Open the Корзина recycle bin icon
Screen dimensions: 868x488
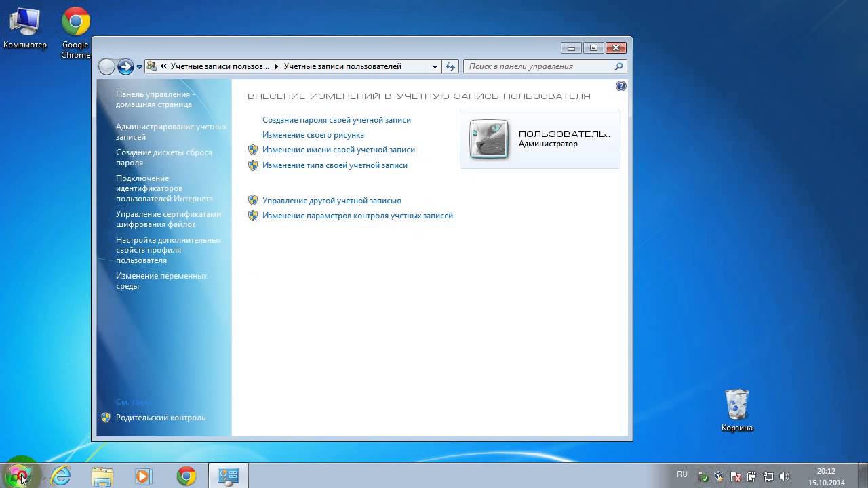pos(737,411)
